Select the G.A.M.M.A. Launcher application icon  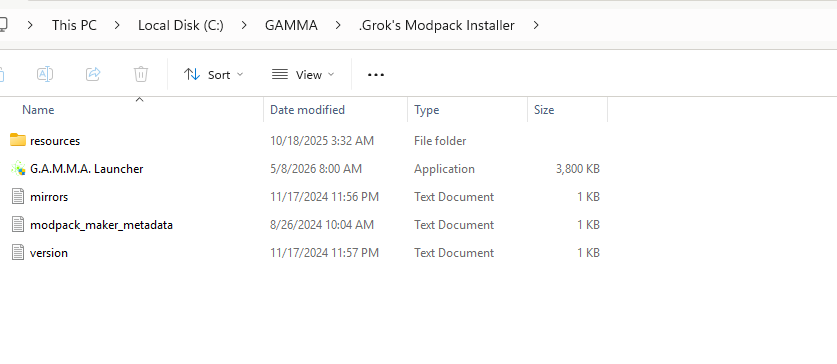pos(18,169)
